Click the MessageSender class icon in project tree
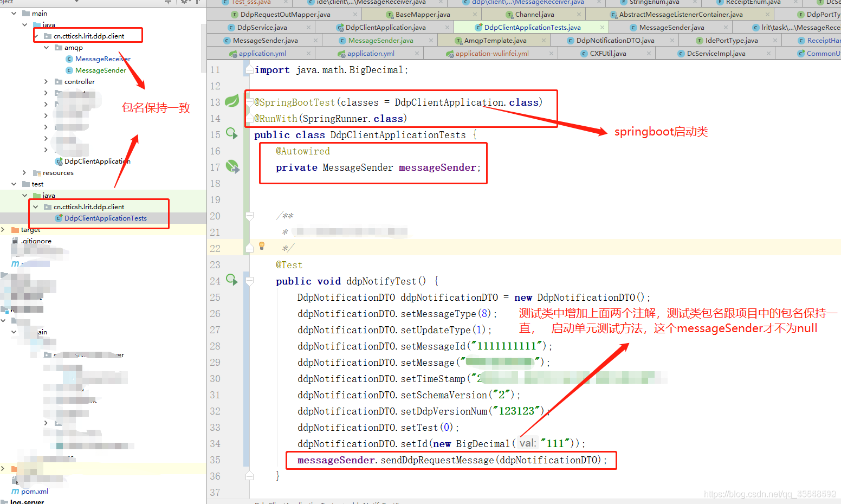The image size is (841, 504). coord(69,70)
